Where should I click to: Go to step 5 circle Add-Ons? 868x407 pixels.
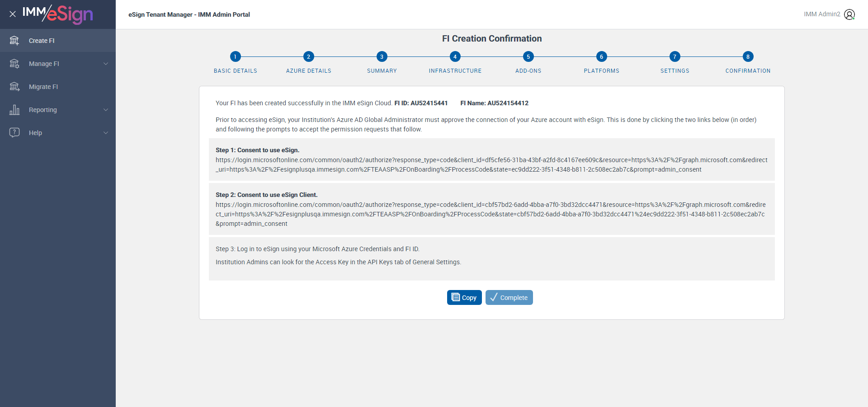point(528,56)
